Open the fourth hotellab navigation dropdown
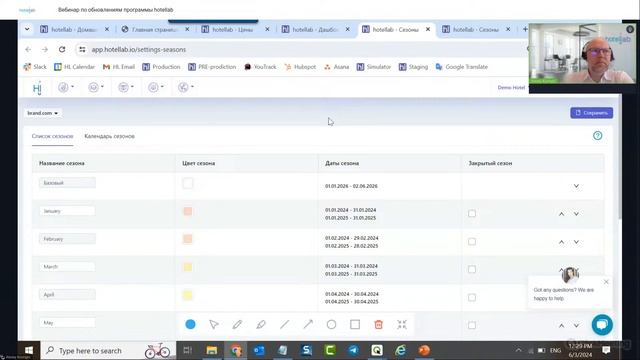The image size is (640, 360). 156,87
